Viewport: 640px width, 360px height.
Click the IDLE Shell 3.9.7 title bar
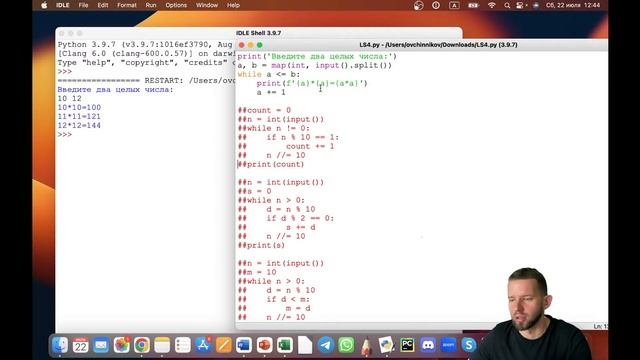click(x=259, y=33)
